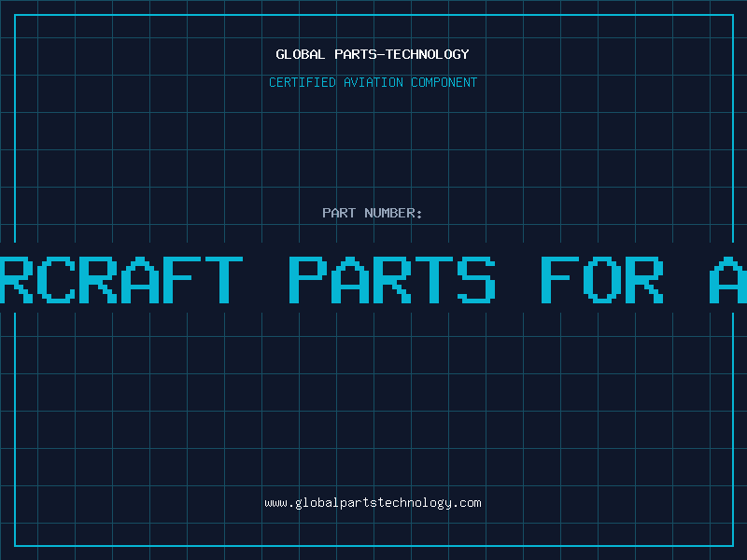Image resolution: width=747 pixels, height=560 pixels.
Task: Click the word NUMBER: in the gray label
Action: [x=393, y=213]
